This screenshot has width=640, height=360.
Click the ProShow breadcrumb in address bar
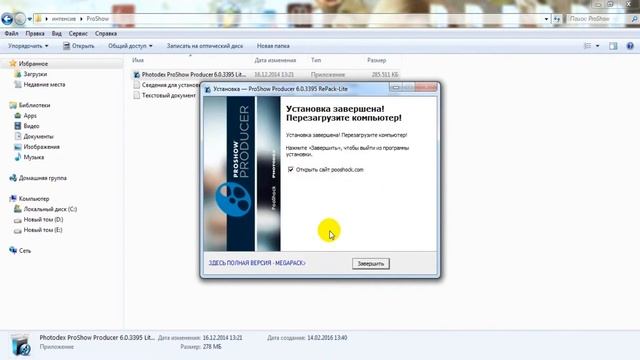pyautogui.click(x=98, y=19)
